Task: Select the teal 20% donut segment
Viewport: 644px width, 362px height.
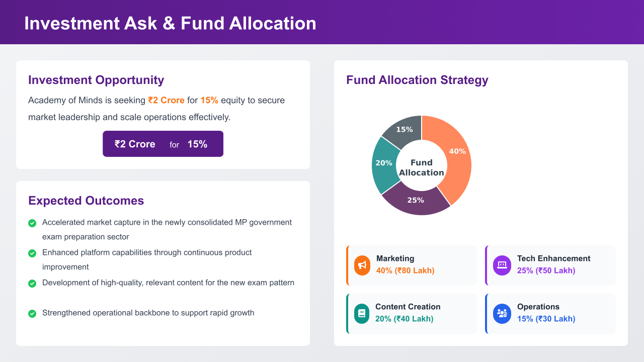Action: tap(383, 164)
